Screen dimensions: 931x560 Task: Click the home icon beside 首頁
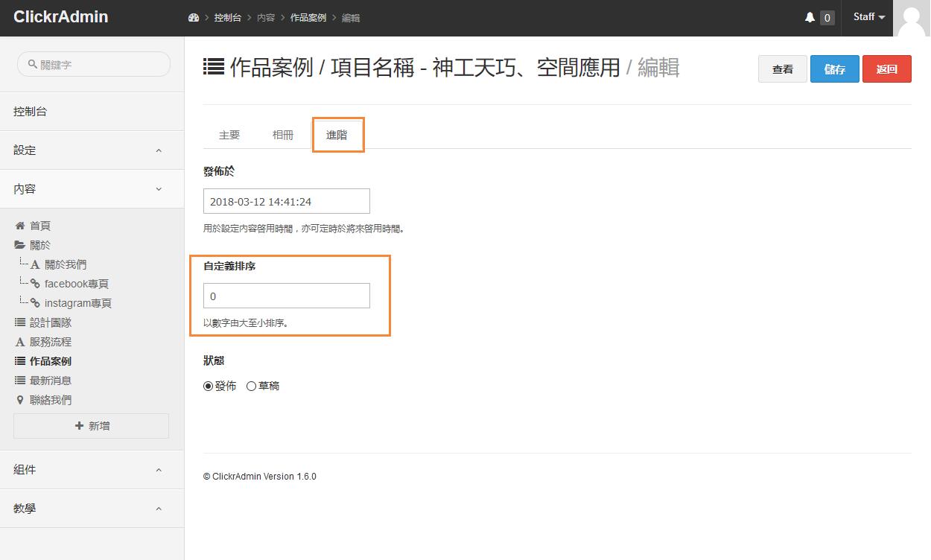tap(20, 226)
